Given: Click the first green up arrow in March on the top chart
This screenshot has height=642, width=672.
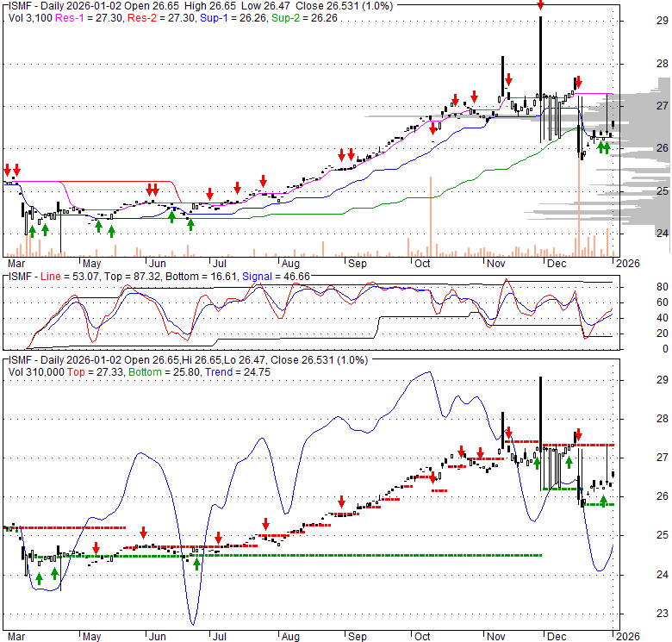Looking at the screenshot, I should pos(32,230).
